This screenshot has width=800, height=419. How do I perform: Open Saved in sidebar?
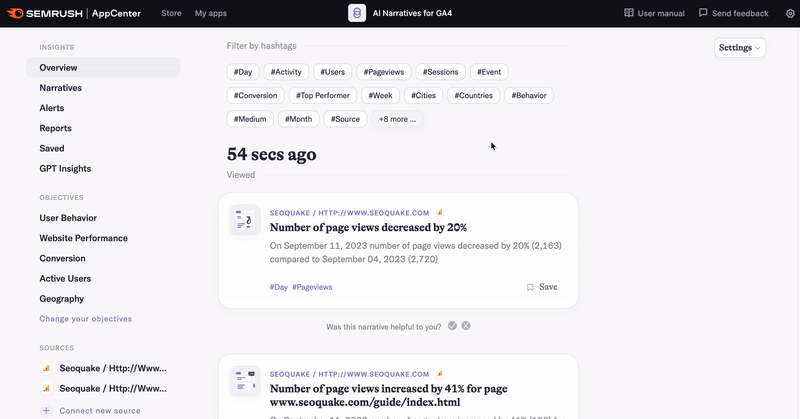click(x=52, y=149)
